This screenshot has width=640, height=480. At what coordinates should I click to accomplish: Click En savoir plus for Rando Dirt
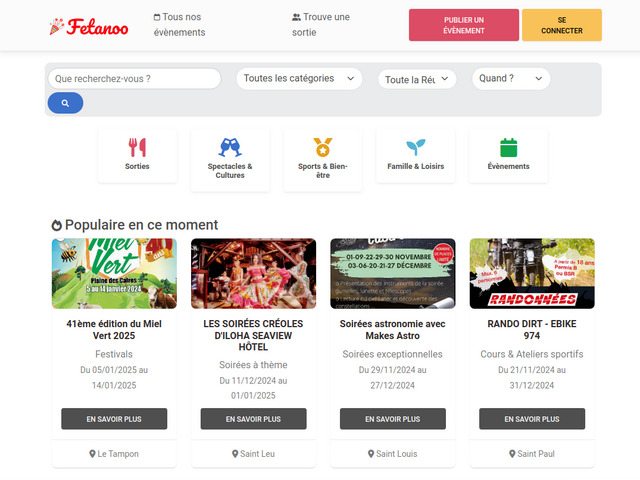[532, 419]
